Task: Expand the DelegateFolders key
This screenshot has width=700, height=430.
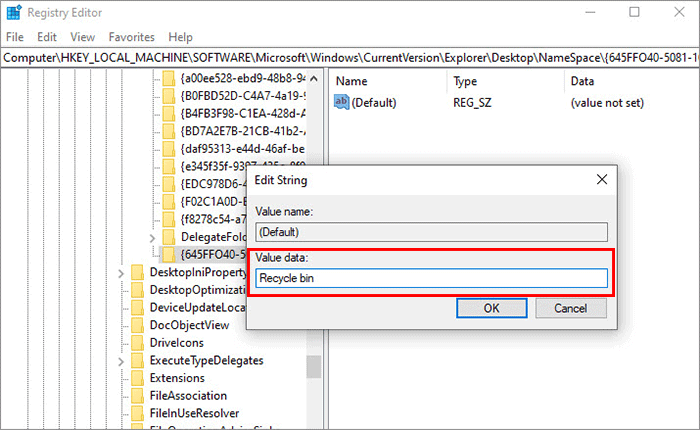Action: tap(152, 238)
